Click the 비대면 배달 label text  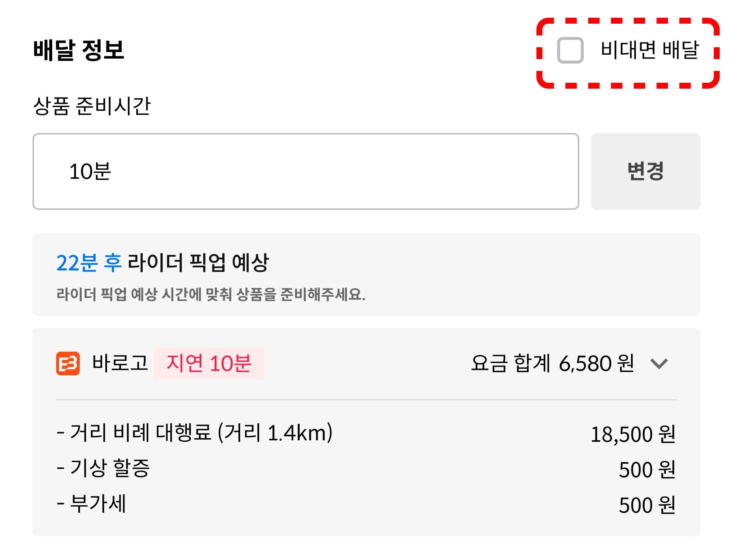point(650,50)
